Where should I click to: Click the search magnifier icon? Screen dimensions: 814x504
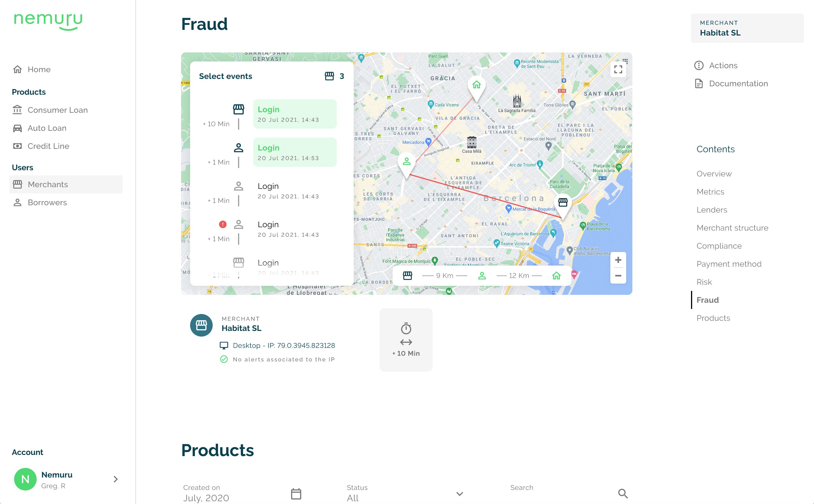pos(623,494)
